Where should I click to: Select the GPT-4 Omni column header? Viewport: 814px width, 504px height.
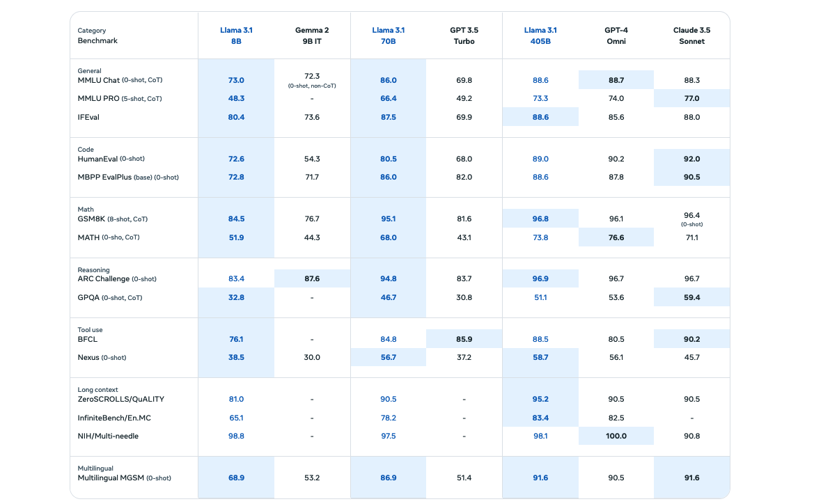pyautogui.click(x=616, y=36)
